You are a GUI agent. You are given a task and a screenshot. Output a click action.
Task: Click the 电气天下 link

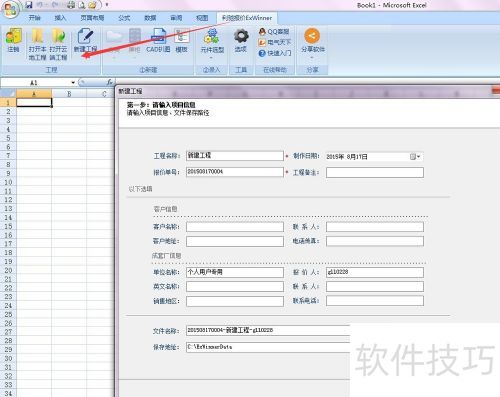[x=275, y=42]
